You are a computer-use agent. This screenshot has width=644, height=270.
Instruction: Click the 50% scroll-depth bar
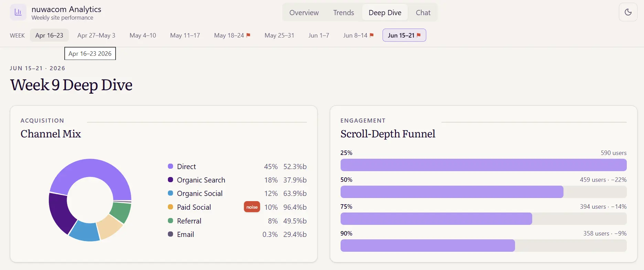(483, 192)
